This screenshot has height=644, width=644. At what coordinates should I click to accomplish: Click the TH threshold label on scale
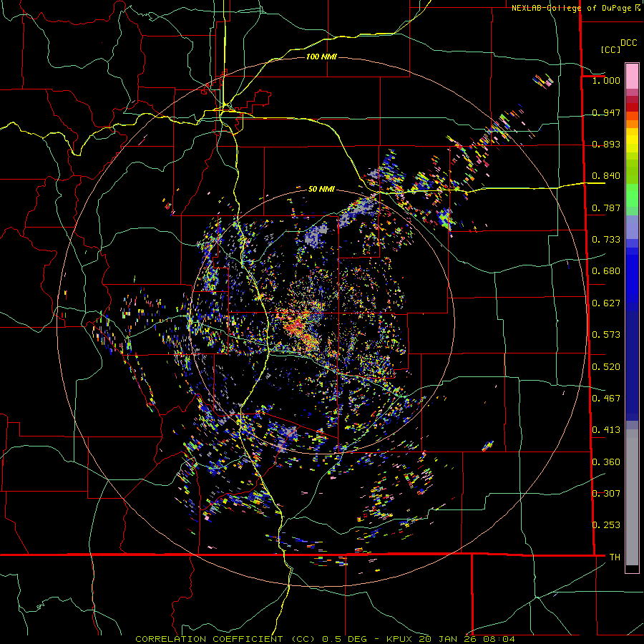coord(615,557)
